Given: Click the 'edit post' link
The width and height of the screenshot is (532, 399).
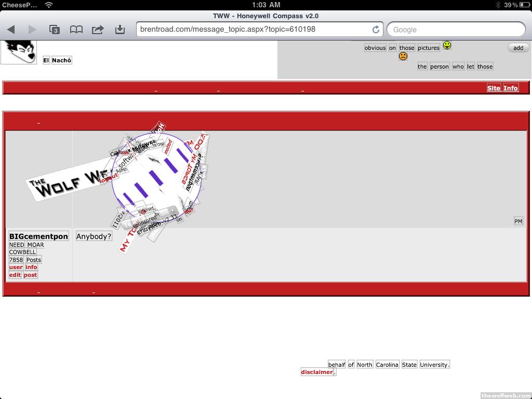Looking at the screenshot, I should pos(23,275).
